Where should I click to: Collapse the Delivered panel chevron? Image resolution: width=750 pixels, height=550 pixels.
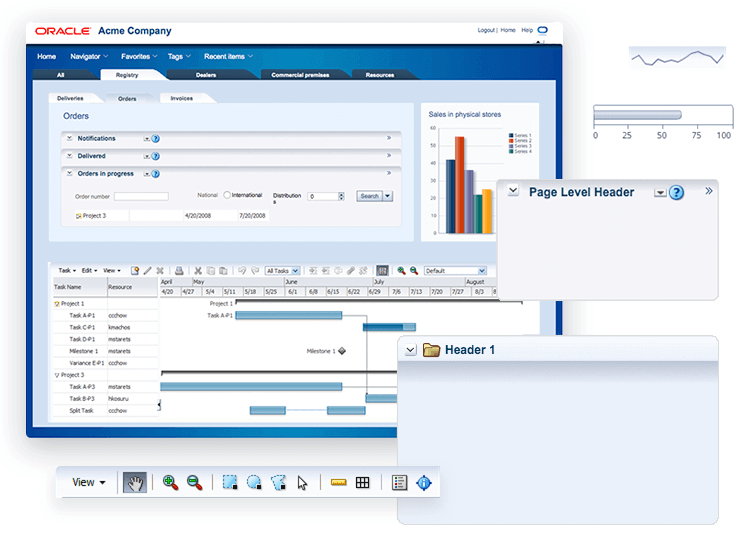pyautogui.click(x=70, y=156)
